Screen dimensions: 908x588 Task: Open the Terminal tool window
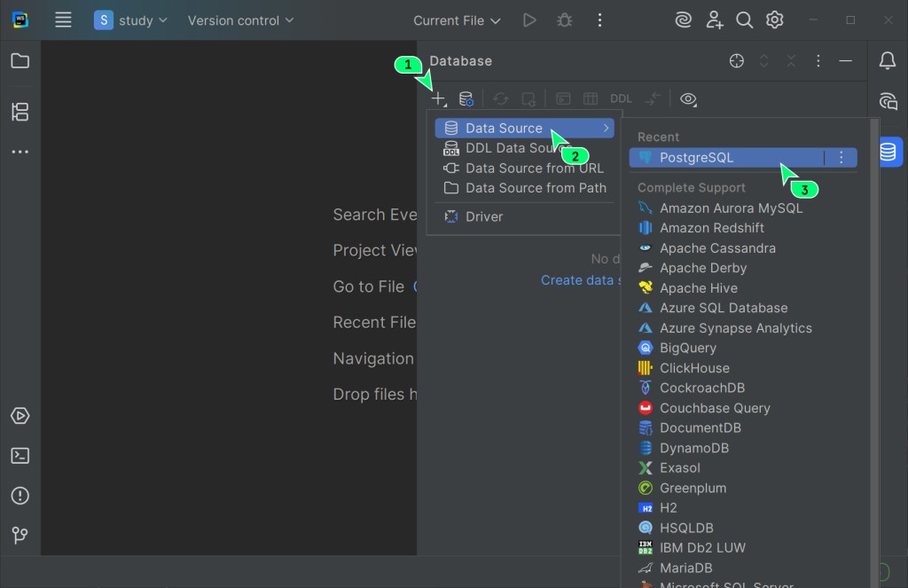coord(20,456)
